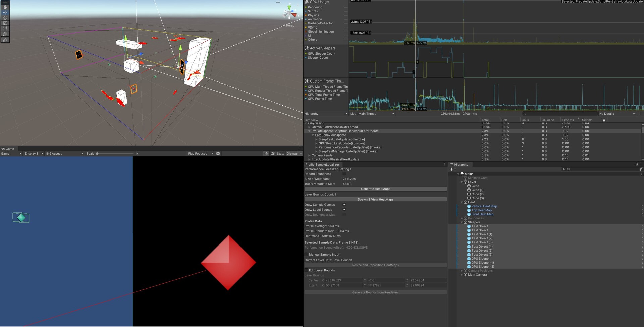Click Spawn 3 View HeatMaps

[375, 199]
